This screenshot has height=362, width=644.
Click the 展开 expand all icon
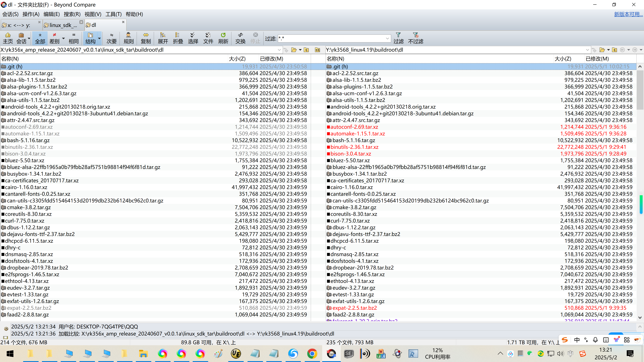pyautogui.click(x=163, y=38)
